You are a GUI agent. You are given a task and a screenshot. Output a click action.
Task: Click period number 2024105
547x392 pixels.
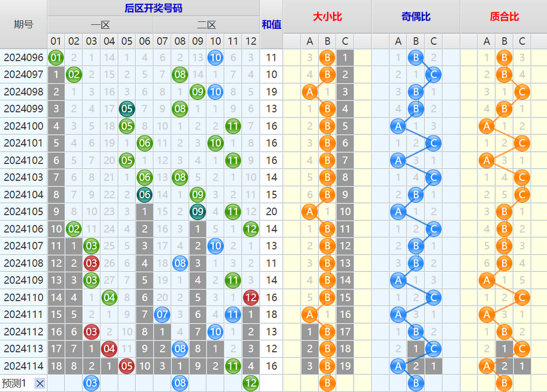(23, 212)
